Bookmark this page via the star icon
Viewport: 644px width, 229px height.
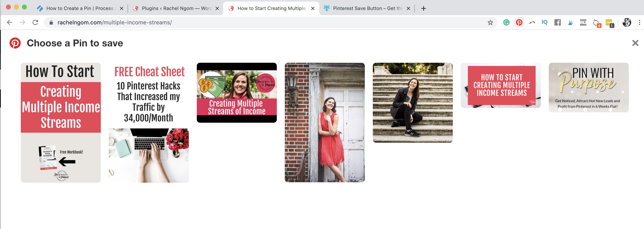coord(490,22)
